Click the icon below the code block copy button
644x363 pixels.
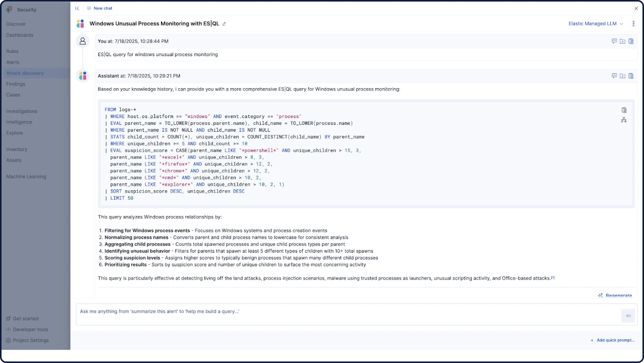tap(624, 120)
